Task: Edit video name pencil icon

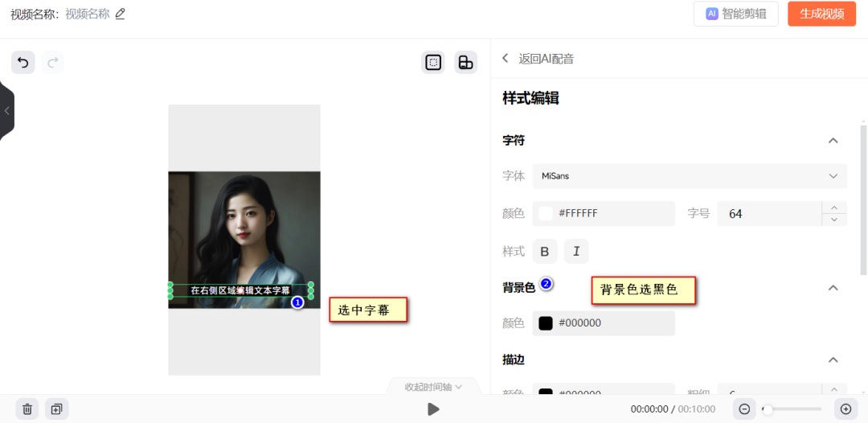Action: tap(120, 14)
